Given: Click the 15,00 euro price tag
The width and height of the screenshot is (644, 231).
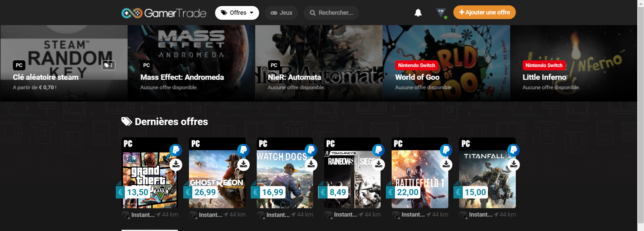Looking at the screenshot, I should [x=471, y=192].
